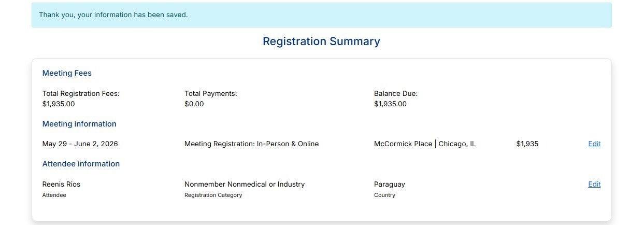Select the Paraguay country value
The width and height of the screenshot is (644, 225).
pyautogui.click(x=390, y=185)
